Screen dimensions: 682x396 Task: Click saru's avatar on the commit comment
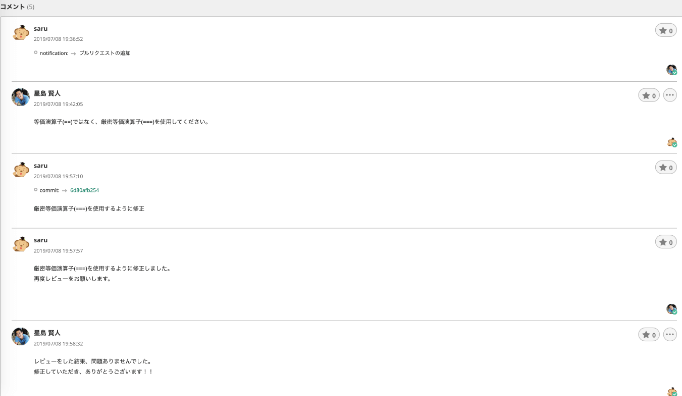coord(20,170)
